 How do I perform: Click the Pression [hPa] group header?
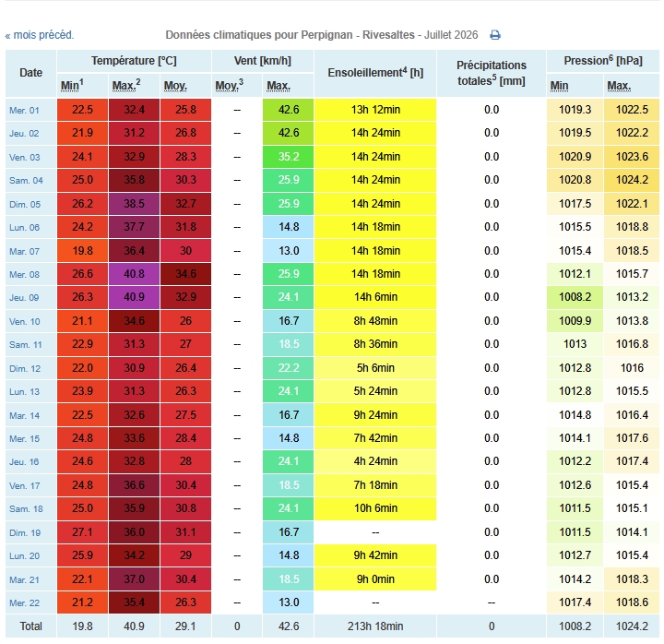point(603,61)
